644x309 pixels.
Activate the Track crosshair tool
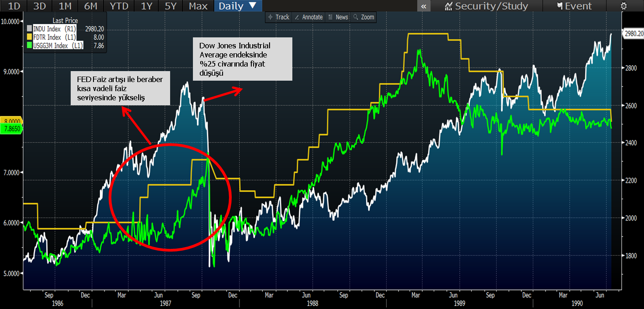coord(279,17)
